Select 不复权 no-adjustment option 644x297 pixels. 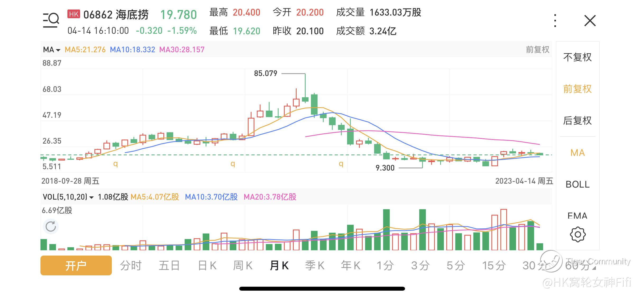point(577,57)
